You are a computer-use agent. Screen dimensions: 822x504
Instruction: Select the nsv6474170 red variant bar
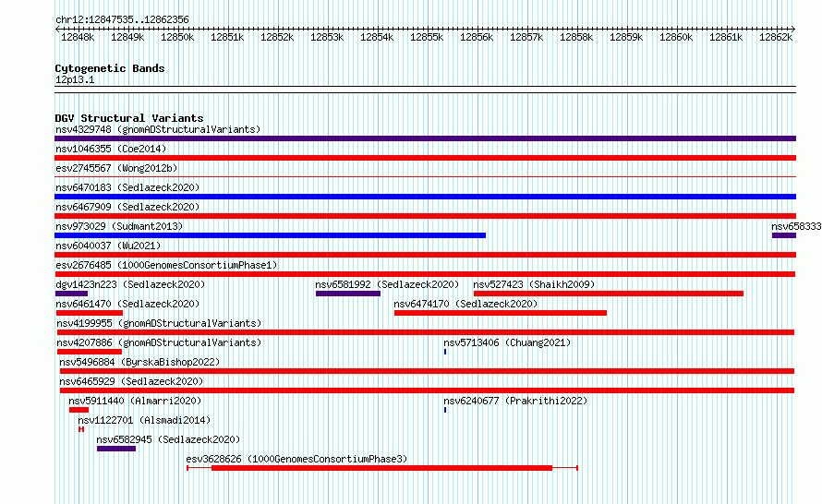tap(500, 313)
